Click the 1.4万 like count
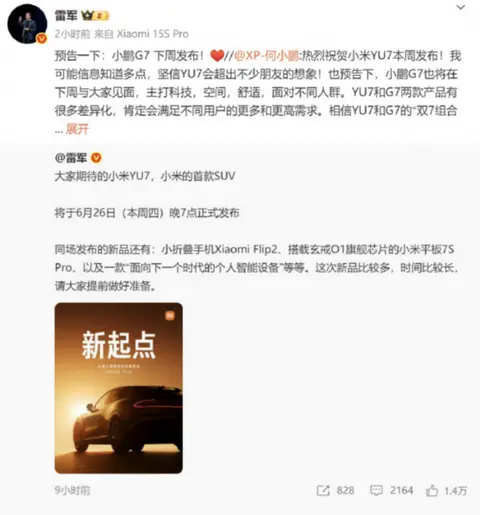This screenshot has height=515, width=480. pyautogui.click(x=455, y=490)
